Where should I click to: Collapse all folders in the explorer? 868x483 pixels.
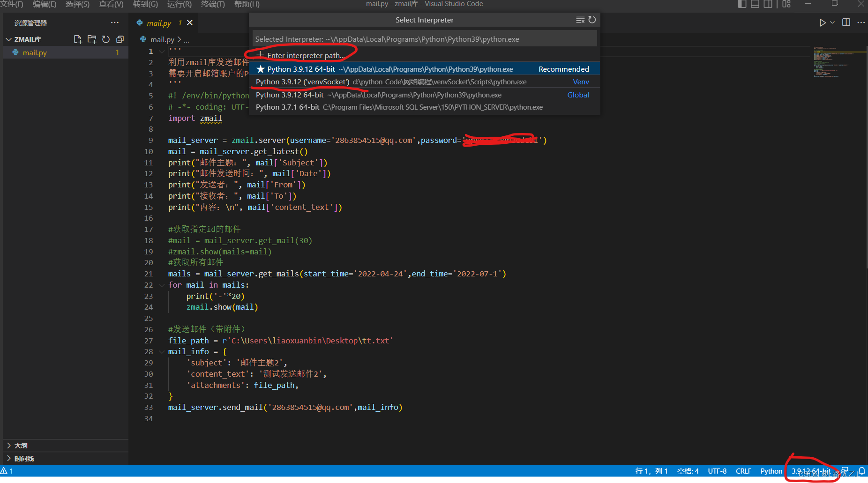(120, 39)
